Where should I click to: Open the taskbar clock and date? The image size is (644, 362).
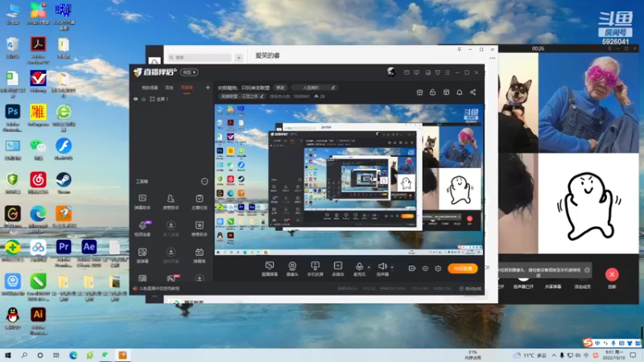pos(613,355)
